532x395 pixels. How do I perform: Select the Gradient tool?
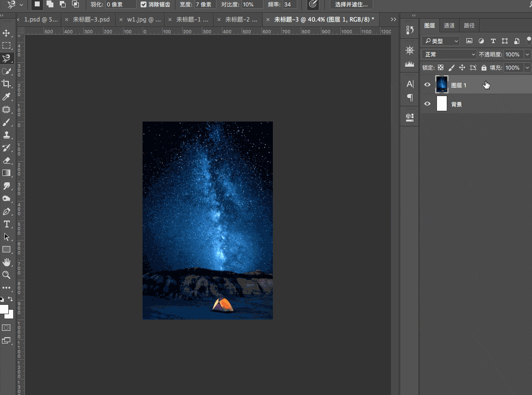point(6,173)
